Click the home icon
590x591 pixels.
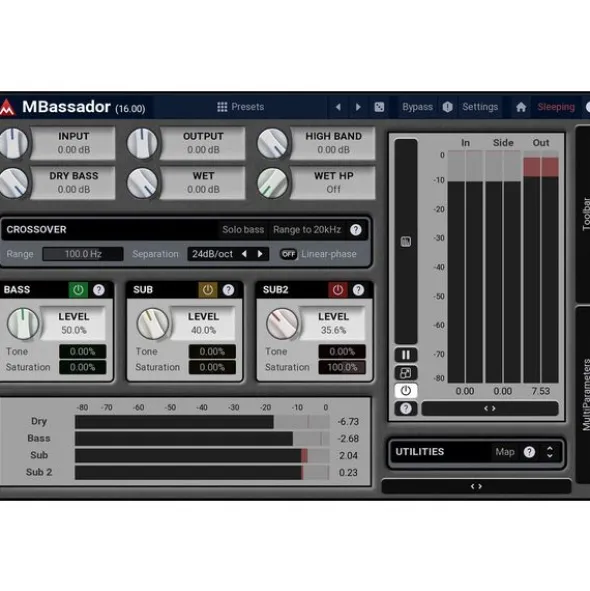(x=521, y=107)
